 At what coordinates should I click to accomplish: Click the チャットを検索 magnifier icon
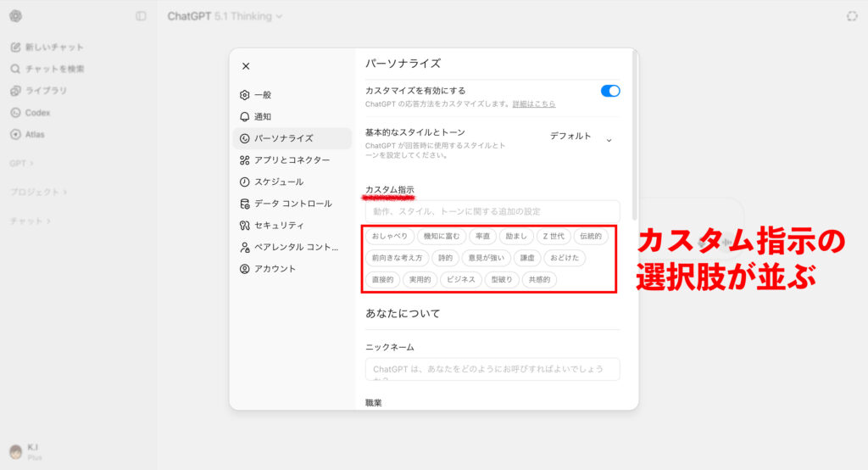(x=15, y=69)
